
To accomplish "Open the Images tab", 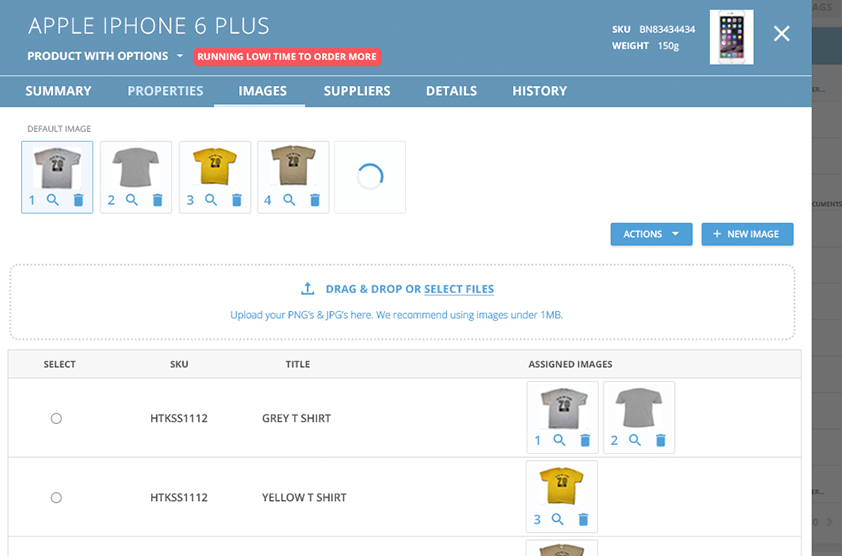I will click(x=263, y=91).
